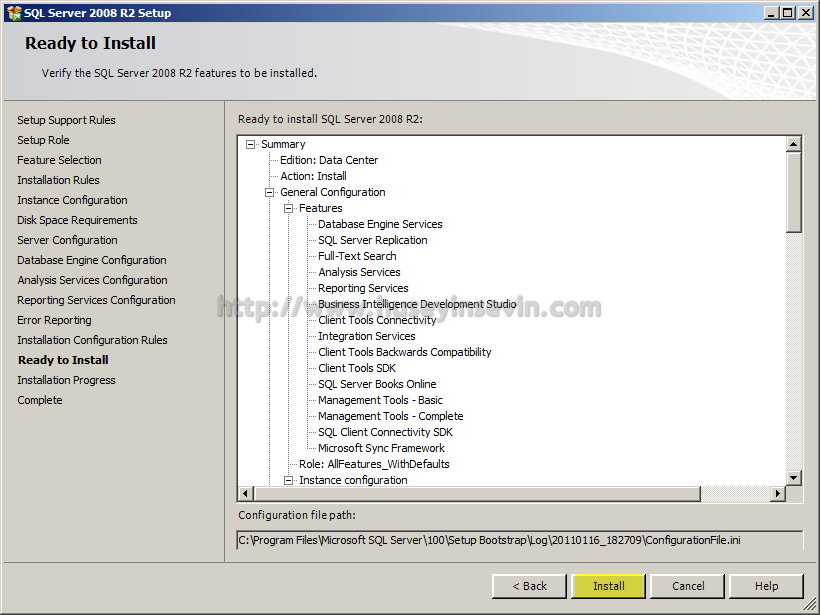Select the Server Configuration step
The height and width of the screenshot is (615, 820).
pos(67,240)
